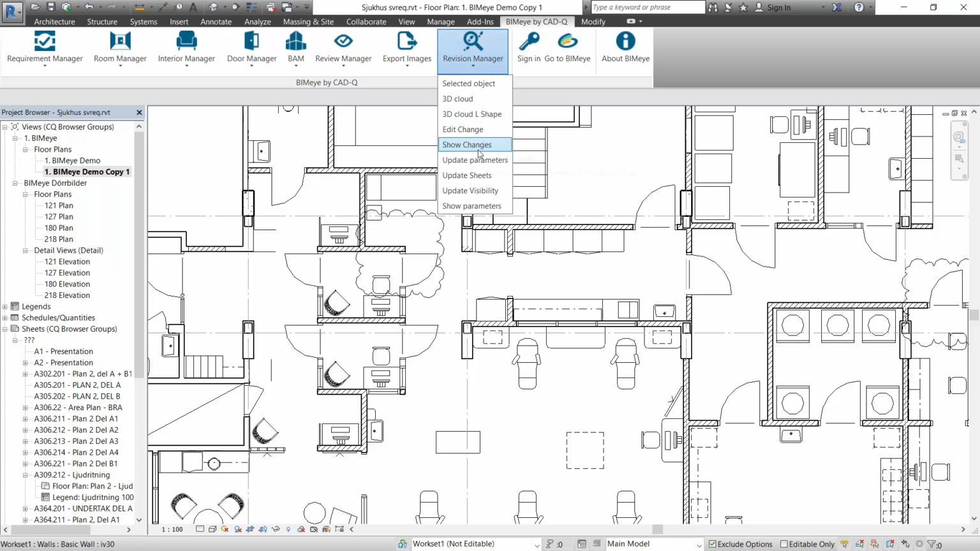Viewport: 980px width, 551px height.
Task: Click the Communication Center satellite icon
Action: click(x=728, y=7)
